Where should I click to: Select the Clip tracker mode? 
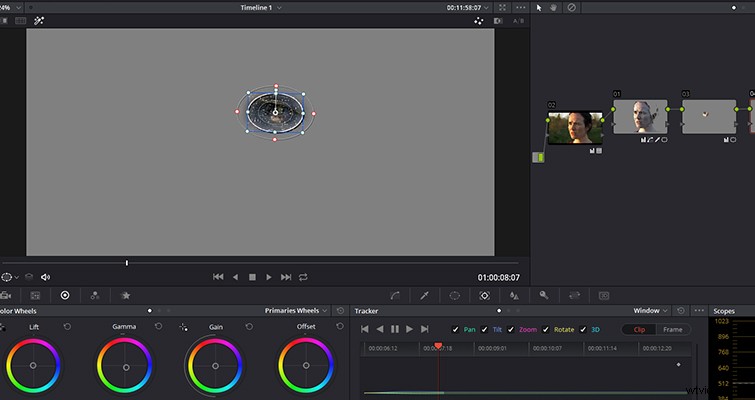[x=639, y=330]
